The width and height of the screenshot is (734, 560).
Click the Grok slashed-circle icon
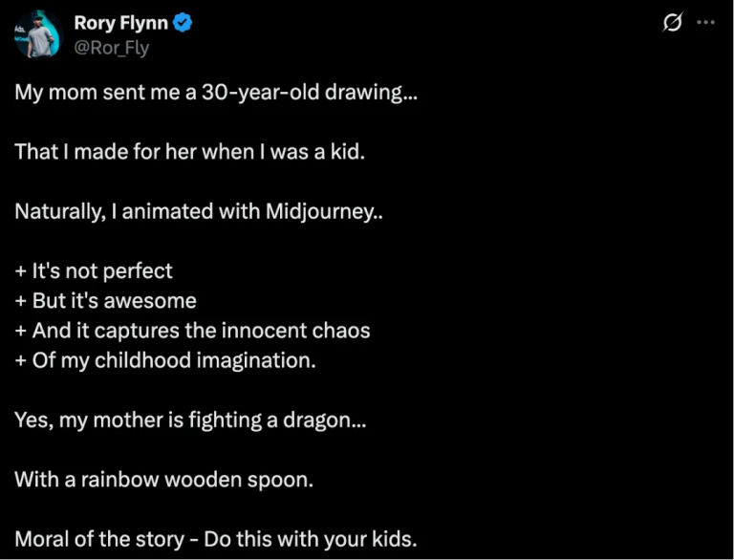(x=672, y=23)
